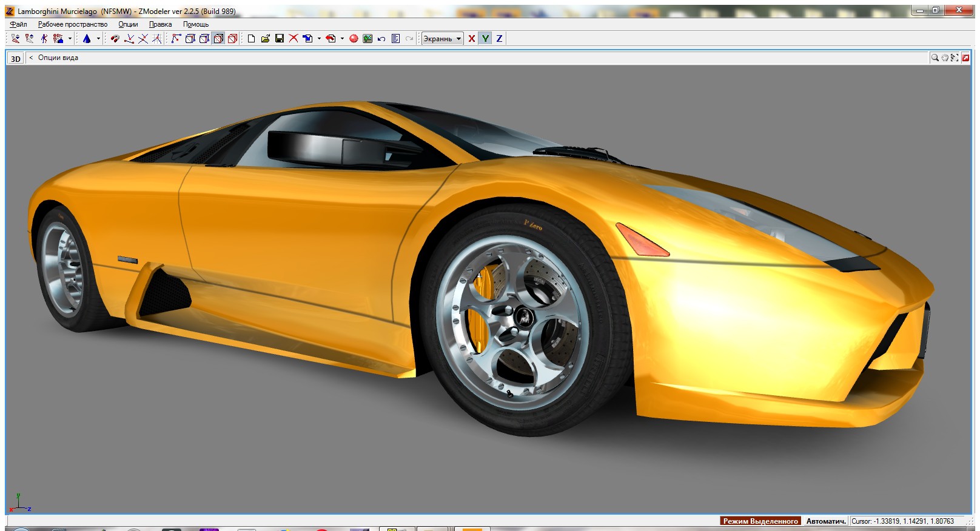Open the properties list document icon
The width and height of the screenshot is (980, 531).
(395, 38)
